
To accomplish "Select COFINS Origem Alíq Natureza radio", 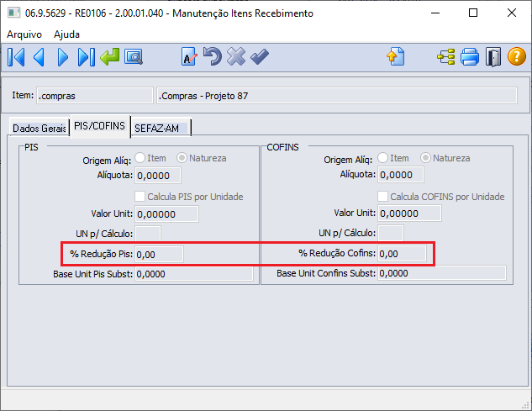I will 425,157.
